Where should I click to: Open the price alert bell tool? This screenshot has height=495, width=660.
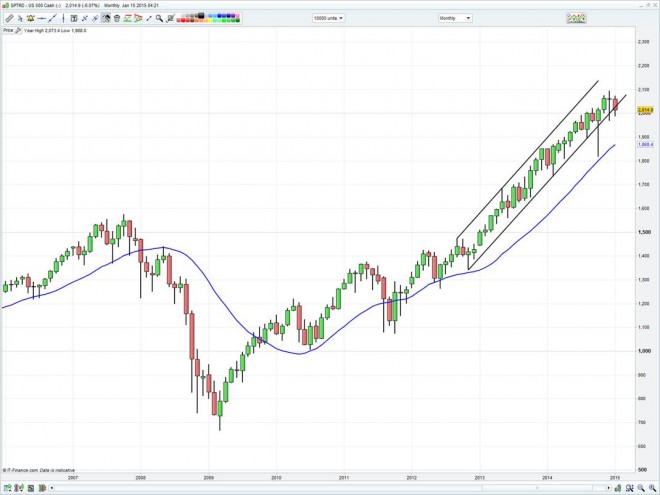point(30,18)
